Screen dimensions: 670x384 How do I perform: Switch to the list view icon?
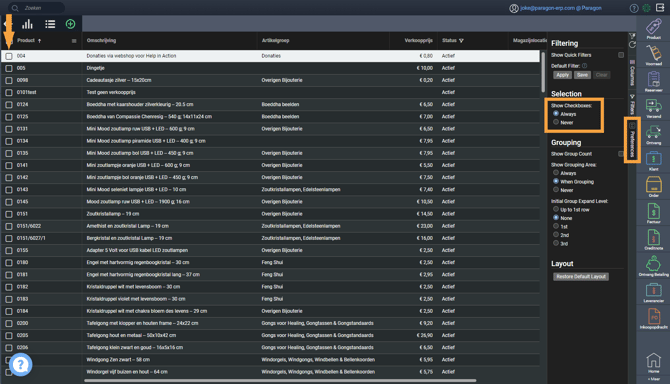[50, 24]
